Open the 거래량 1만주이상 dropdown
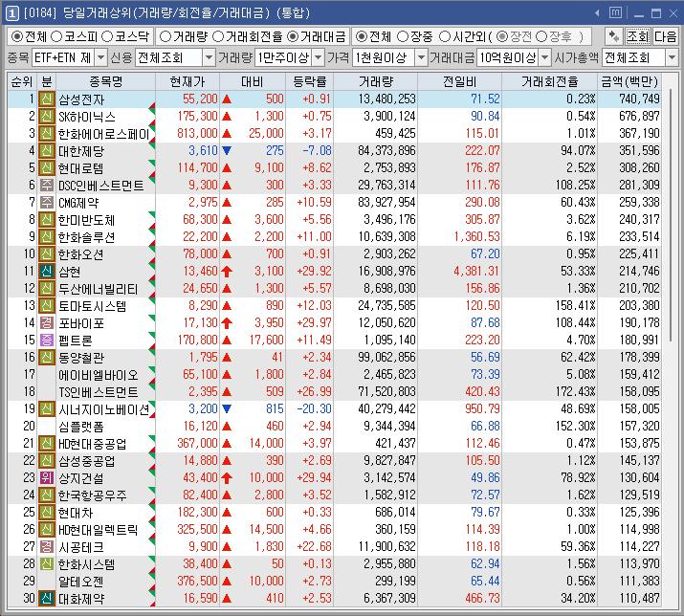Image resolution: width=684 pixels, height=616 pixels. 319,57
